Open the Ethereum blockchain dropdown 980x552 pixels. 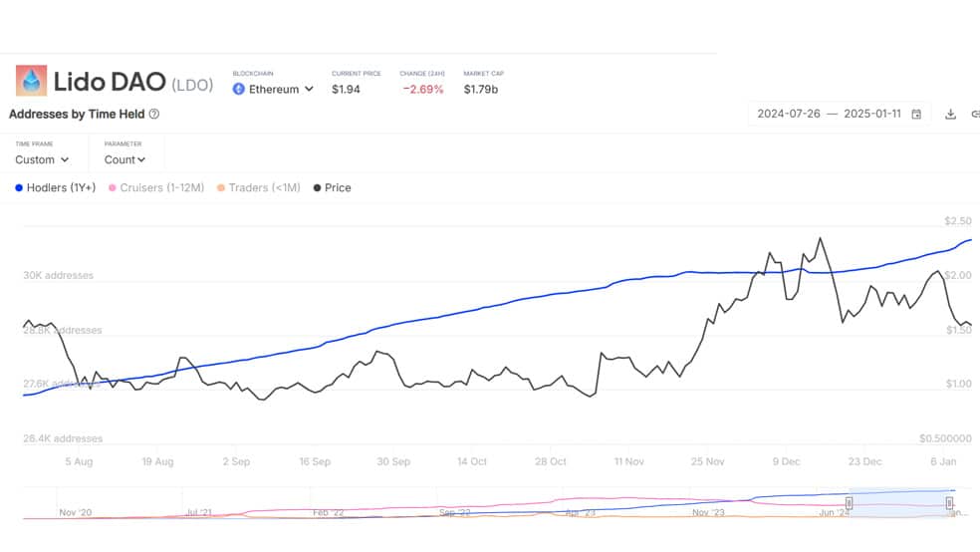pos(273,90)
